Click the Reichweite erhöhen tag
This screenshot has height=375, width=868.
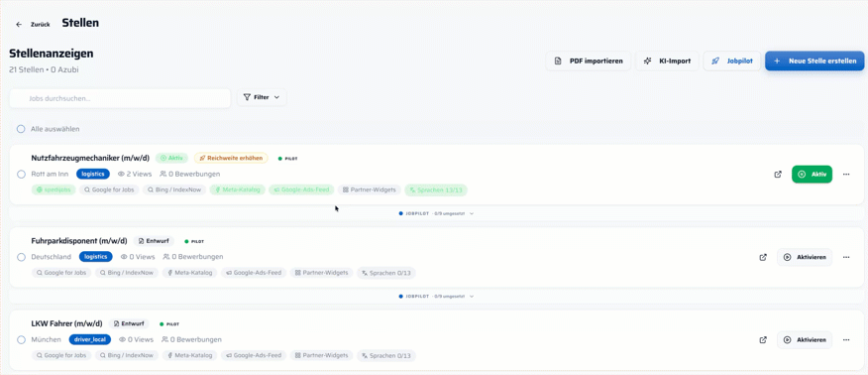click(x=230, y=158)
